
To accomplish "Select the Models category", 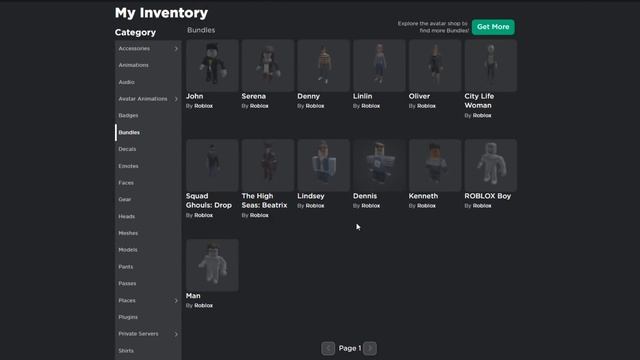I will pos(148,250).
